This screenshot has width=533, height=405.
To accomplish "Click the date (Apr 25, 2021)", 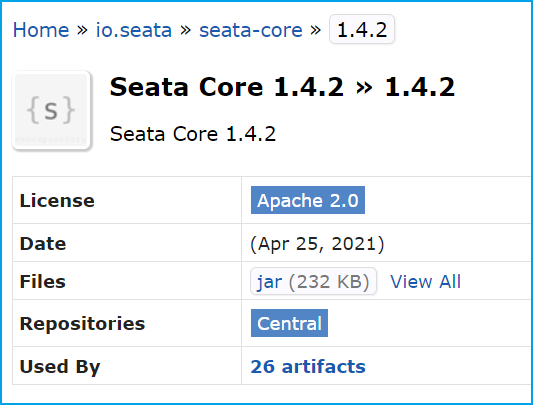I will point(317,244).
